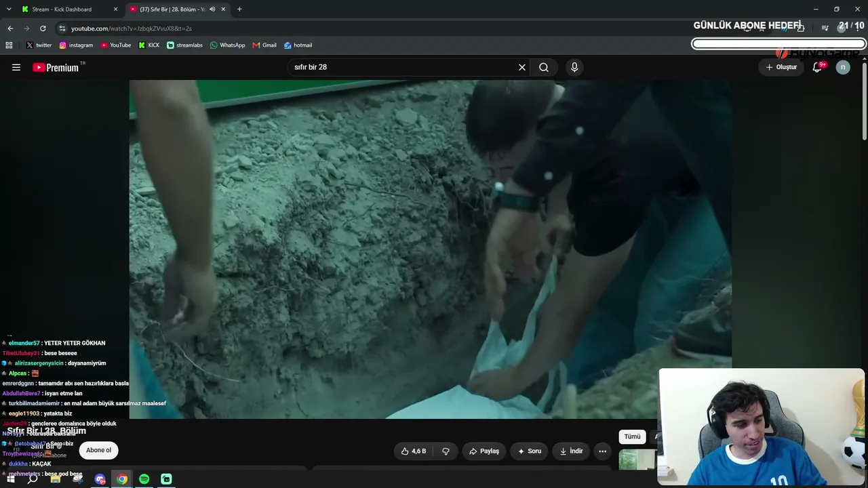
Task: Like the video showing 4,6 B
Action: tap(414, 451)
